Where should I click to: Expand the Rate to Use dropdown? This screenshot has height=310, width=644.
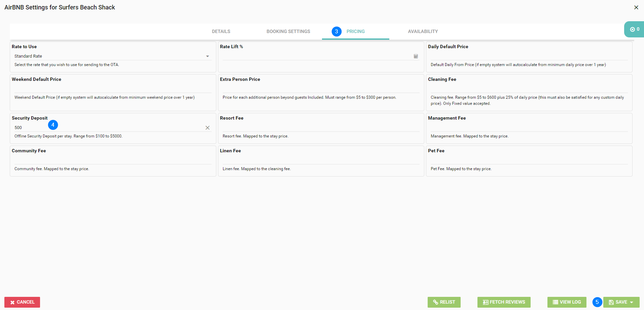coord(207,56)
